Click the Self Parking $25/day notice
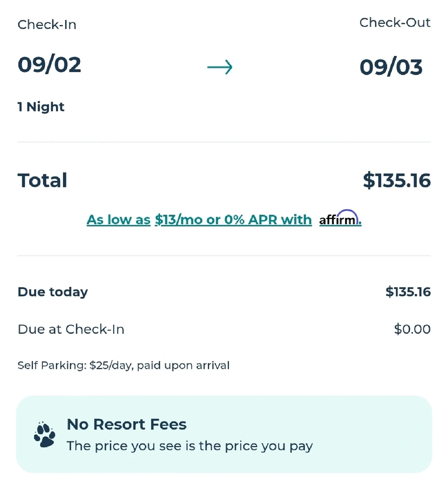This screenshot has height=487, width=448. click(x=123, y=365)
